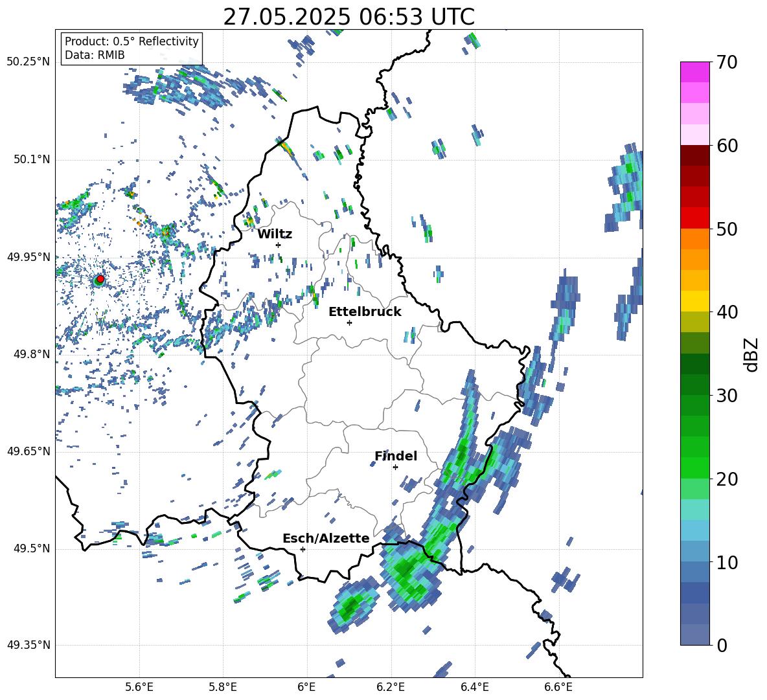This screenshot has width=767, height=700.
Task: Click the 49.65°N latitude label
Action: click(x=29, y=451)
